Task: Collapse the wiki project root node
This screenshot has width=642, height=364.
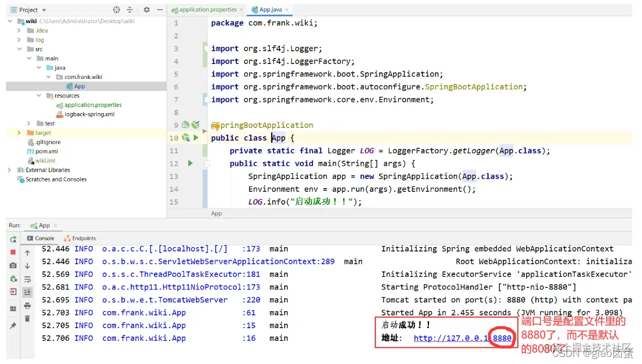Action: pyautogui.click(x=10, y=21)
